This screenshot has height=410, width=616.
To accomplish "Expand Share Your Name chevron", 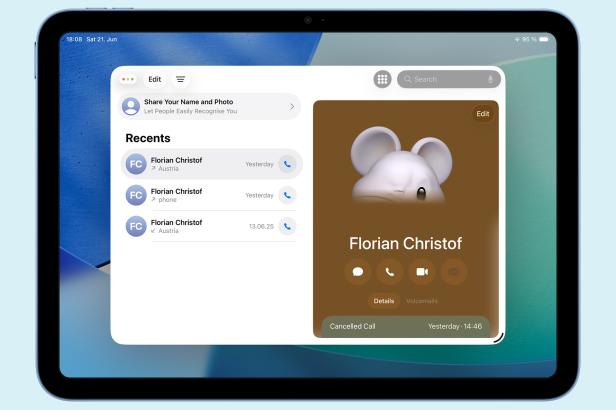I will coord(292,106).
